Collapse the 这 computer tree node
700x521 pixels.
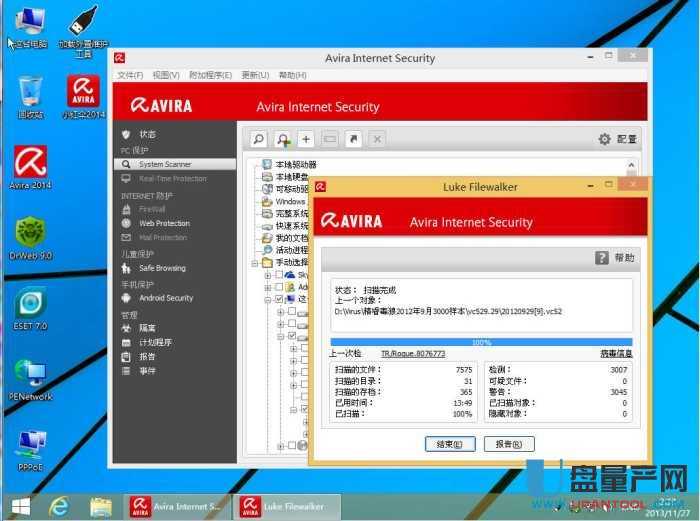(x=267, y=299)
